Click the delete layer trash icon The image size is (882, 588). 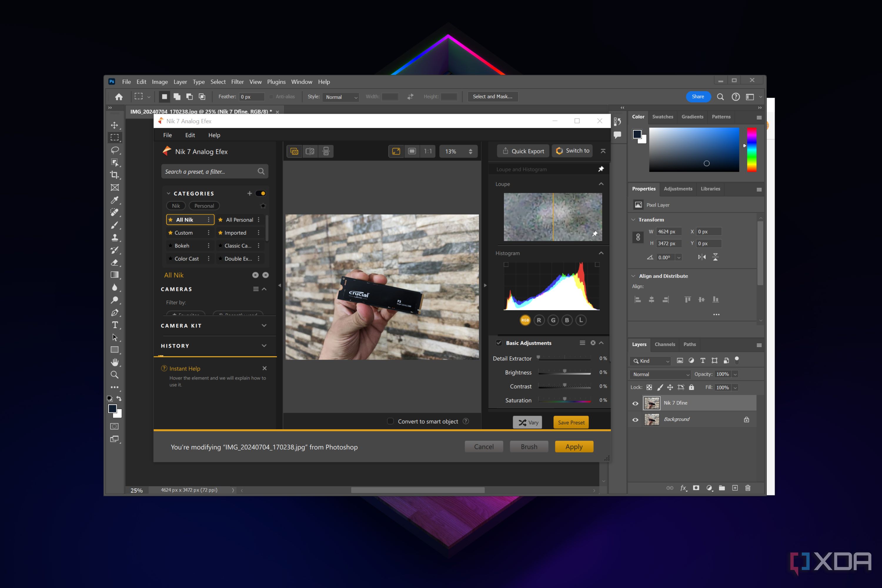pos(748,488)
